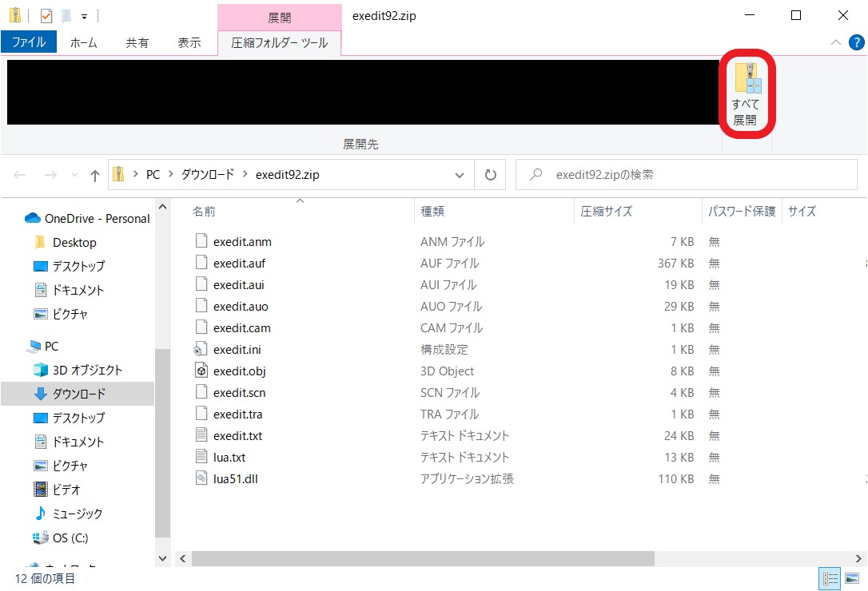Select the exedit.obj 3D object icon

click(x=201, y=371)
